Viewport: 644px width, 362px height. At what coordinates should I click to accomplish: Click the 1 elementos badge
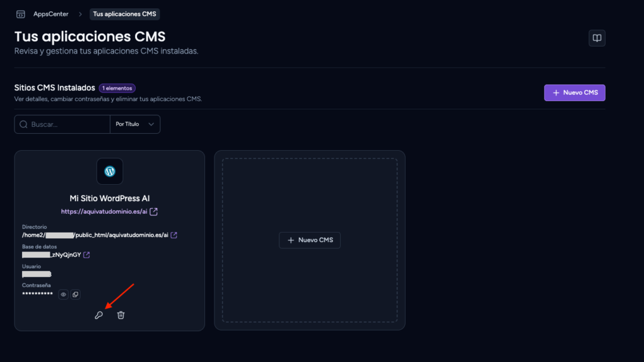click(x=117, y=88)
